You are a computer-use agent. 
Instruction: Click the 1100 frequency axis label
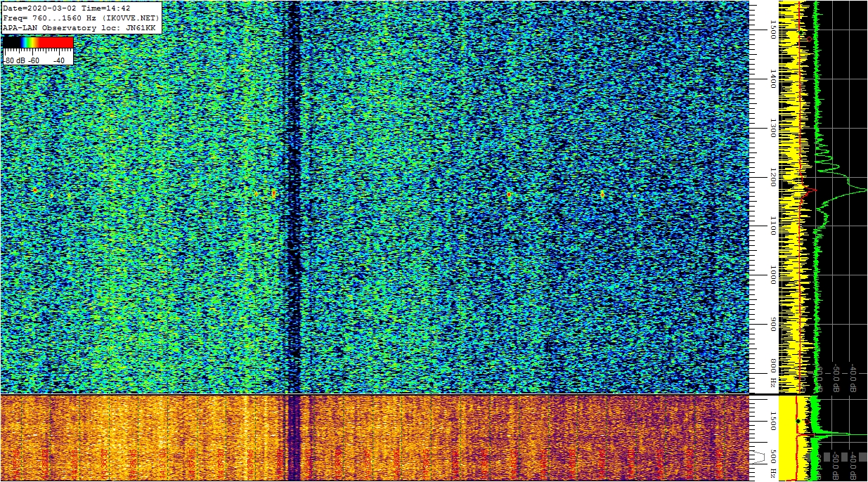[x=772, y=226]
